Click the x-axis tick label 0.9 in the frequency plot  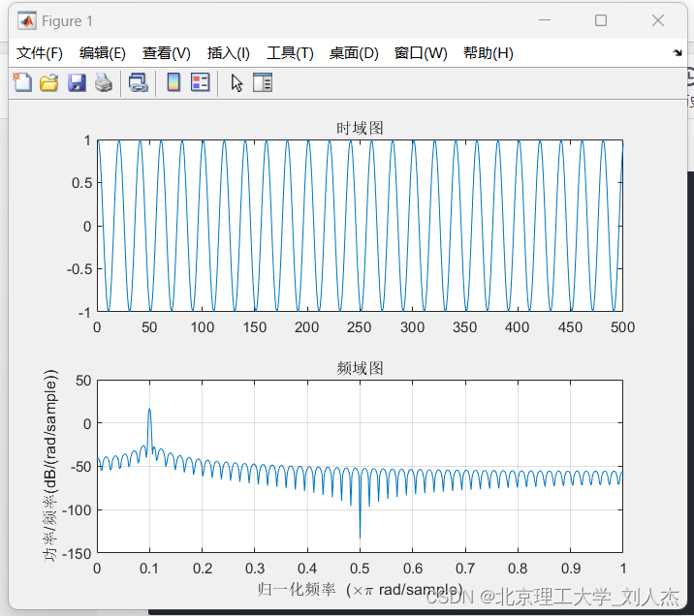point(571,569)
